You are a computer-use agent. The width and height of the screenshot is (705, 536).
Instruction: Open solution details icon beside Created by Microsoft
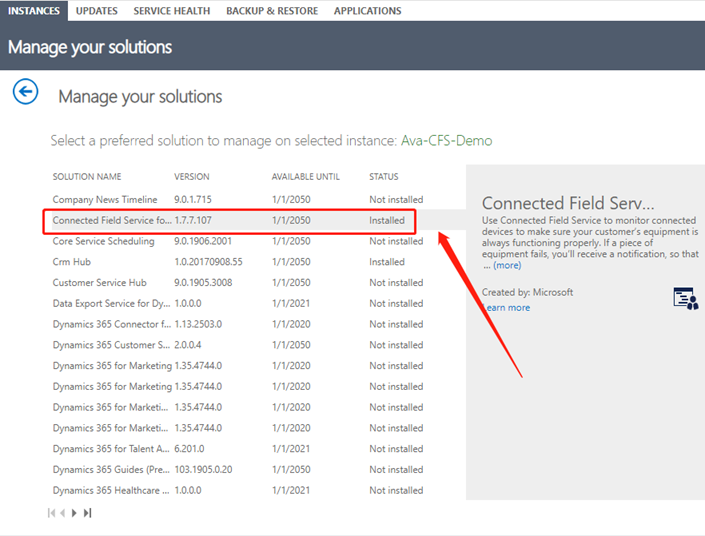pyautogui.click(x=686, y=298)
